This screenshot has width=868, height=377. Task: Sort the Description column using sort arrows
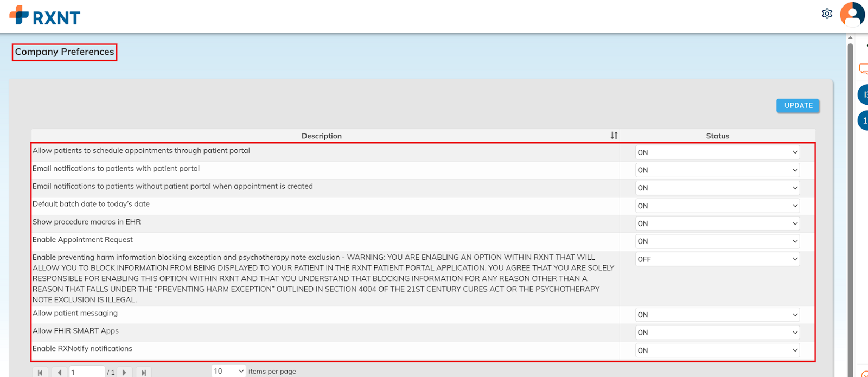click(x=614, y=136)
